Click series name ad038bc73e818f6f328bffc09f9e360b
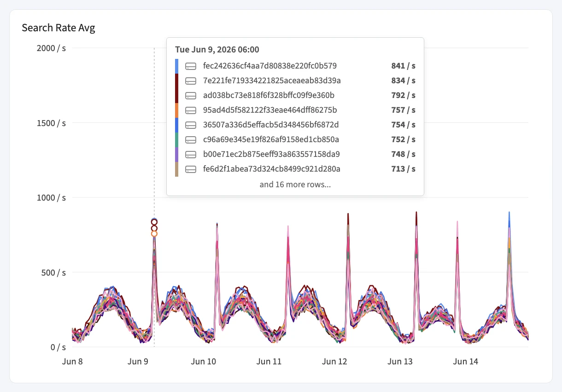Screen dimensions: 562x392 pyautogui.click(x=269, y=95)
